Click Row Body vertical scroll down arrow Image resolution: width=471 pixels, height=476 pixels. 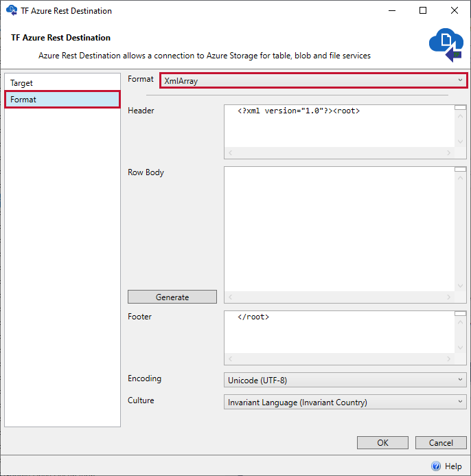click(460, 286)
